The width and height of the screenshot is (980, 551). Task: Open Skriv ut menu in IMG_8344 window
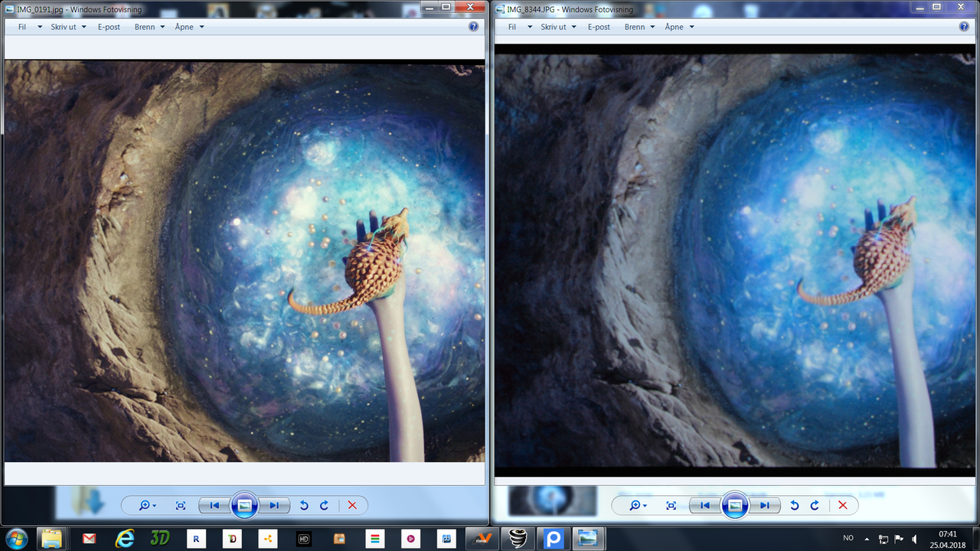pyautogui.click(x=558, y=27)
